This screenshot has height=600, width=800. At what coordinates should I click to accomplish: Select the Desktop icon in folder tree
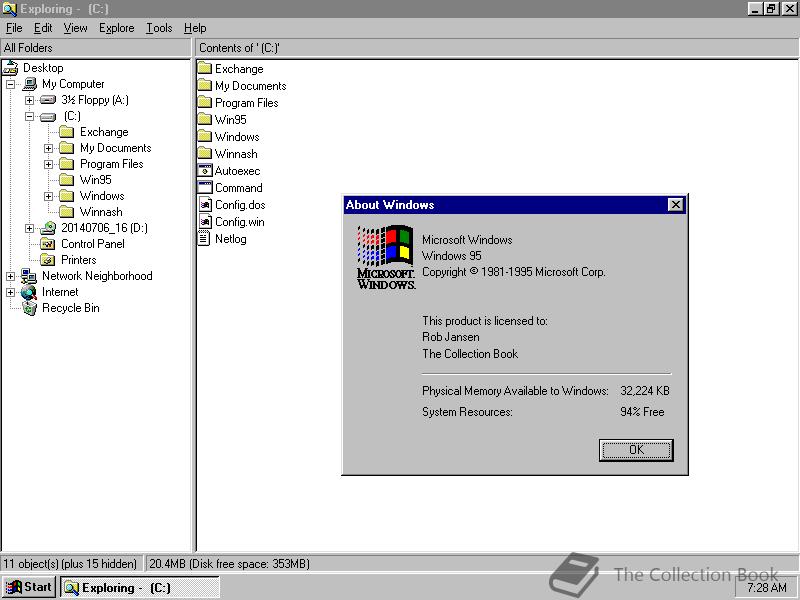(x=10, y=68)
